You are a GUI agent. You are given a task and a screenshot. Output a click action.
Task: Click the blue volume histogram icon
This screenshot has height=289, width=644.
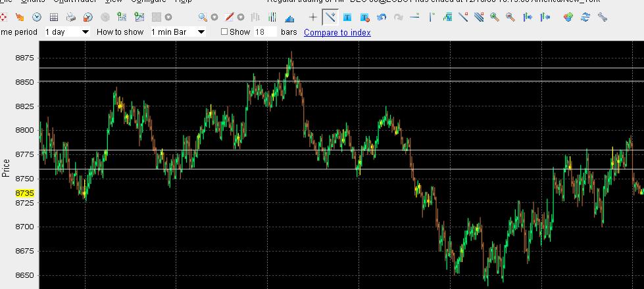click(x=289, y=18)
